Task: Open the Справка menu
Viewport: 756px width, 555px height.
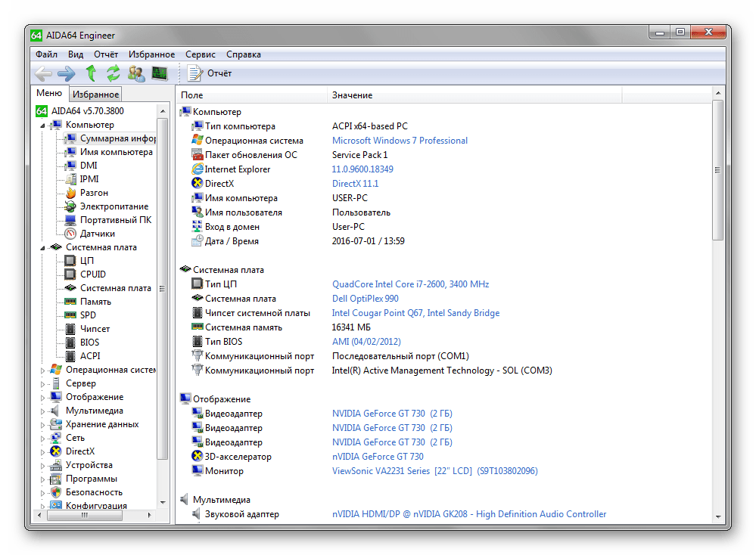Action: pos(244,54)
